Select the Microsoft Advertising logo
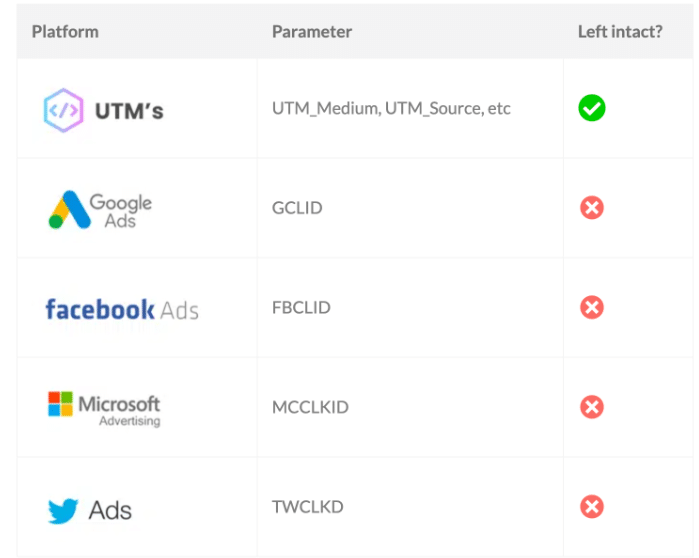Viewport: 699px width, 558px height. tap(104, 409)
